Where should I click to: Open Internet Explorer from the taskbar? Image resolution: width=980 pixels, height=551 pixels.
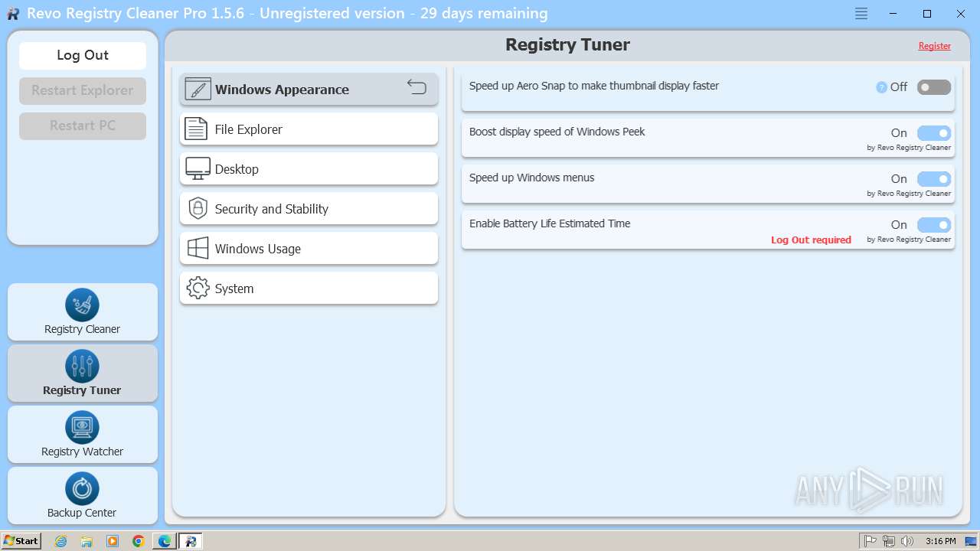(x=61, y=541)
